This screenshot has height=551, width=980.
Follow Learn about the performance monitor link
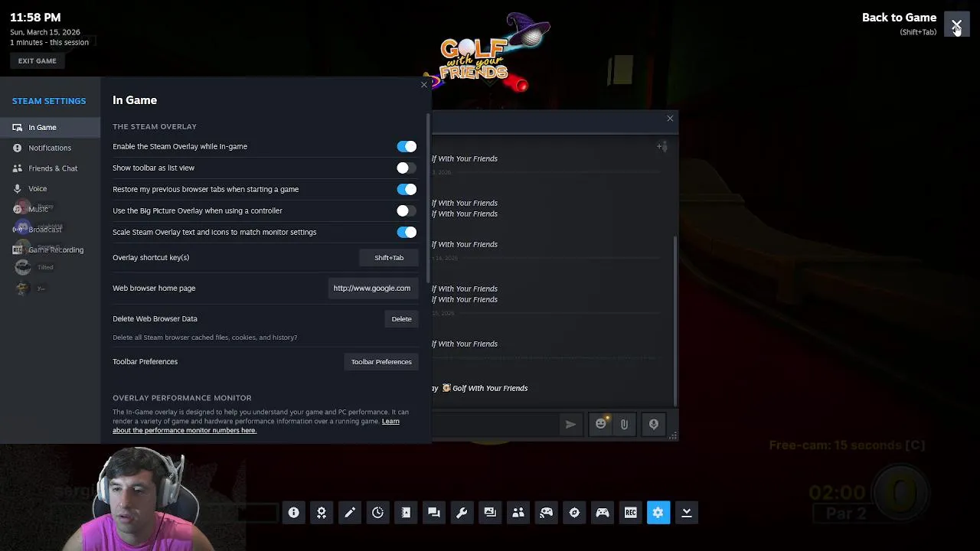(x=256, y=425)
